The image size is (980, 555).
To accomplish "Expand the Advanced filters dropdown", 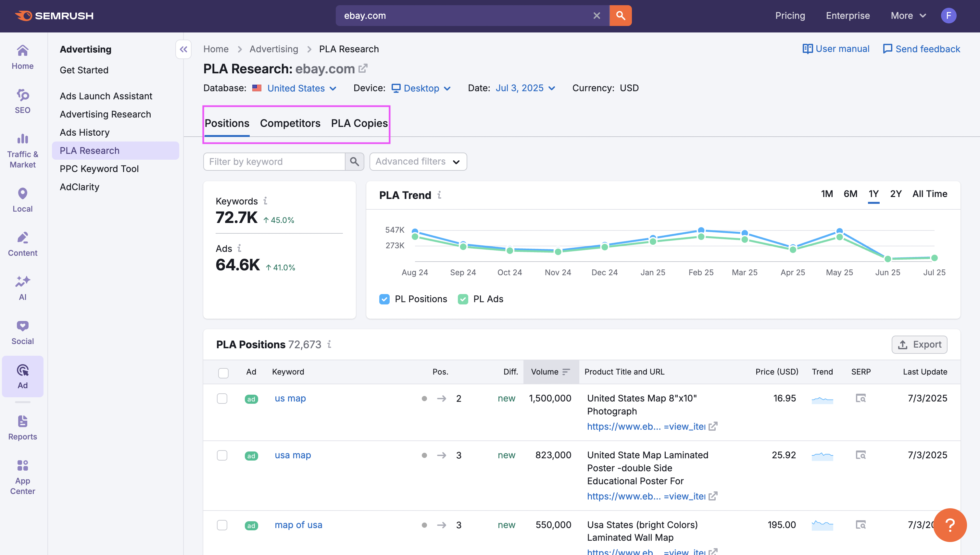I will (418, 162).
